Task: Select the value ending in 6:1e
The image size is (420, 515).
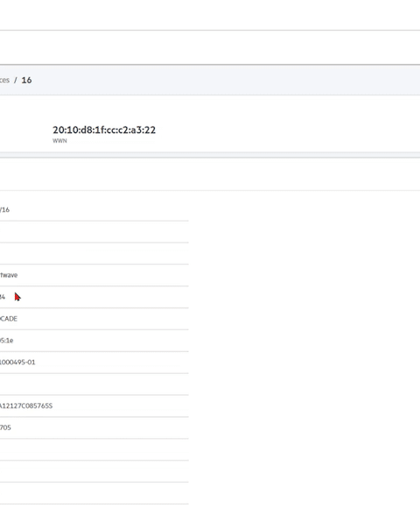Action: pyautogui.click(x=7, y=340)
